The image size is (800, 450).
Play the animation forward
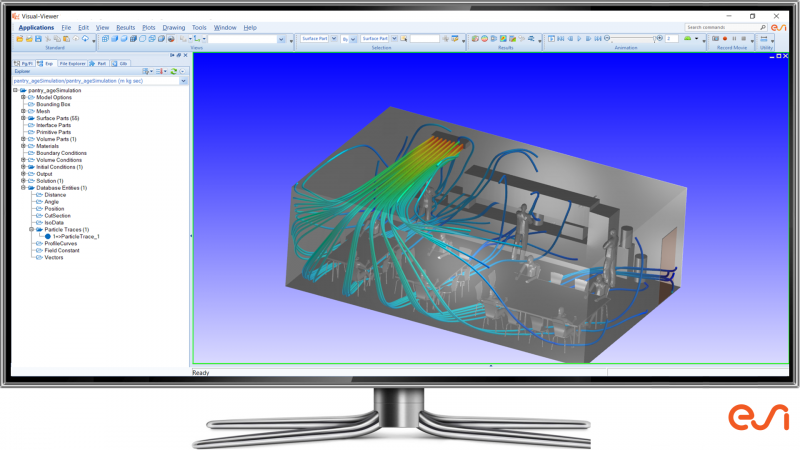click(579, 39)
